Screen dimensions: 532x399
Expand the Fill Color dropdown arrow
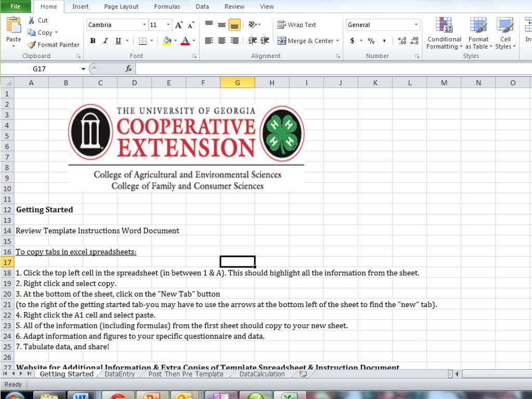[x=176, y=41]
